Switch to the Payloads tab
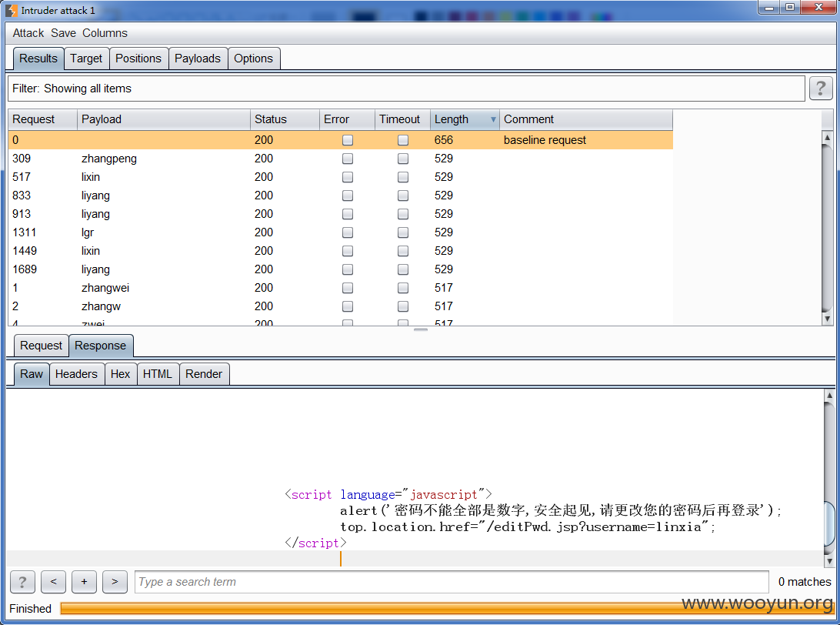The width and height of the screenshot is (840, 625). 198,58
